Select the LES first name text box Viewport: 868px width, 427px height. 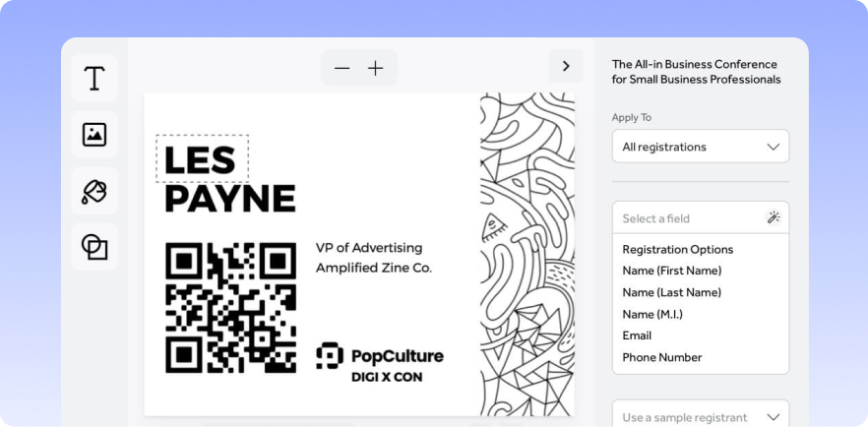point(203,159)
